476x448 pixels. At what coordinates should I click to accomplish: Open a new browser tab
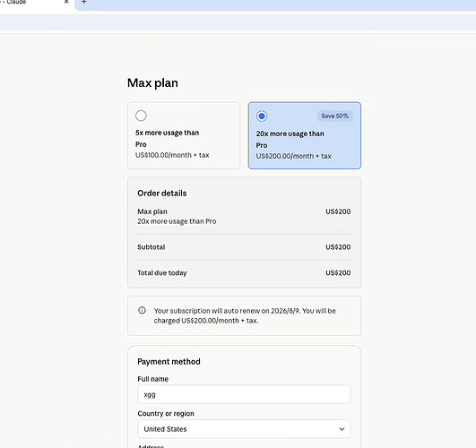[x=84, y=2]
